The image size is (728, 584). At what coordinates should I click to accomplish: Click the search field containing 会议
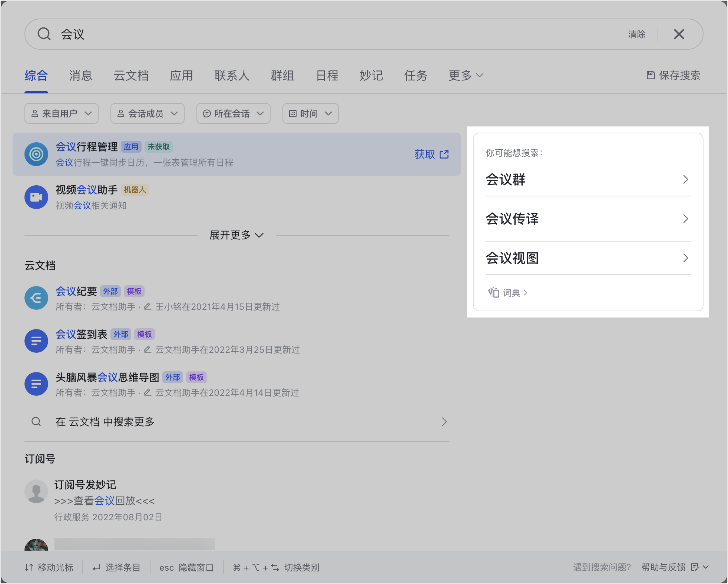(364, 34)
